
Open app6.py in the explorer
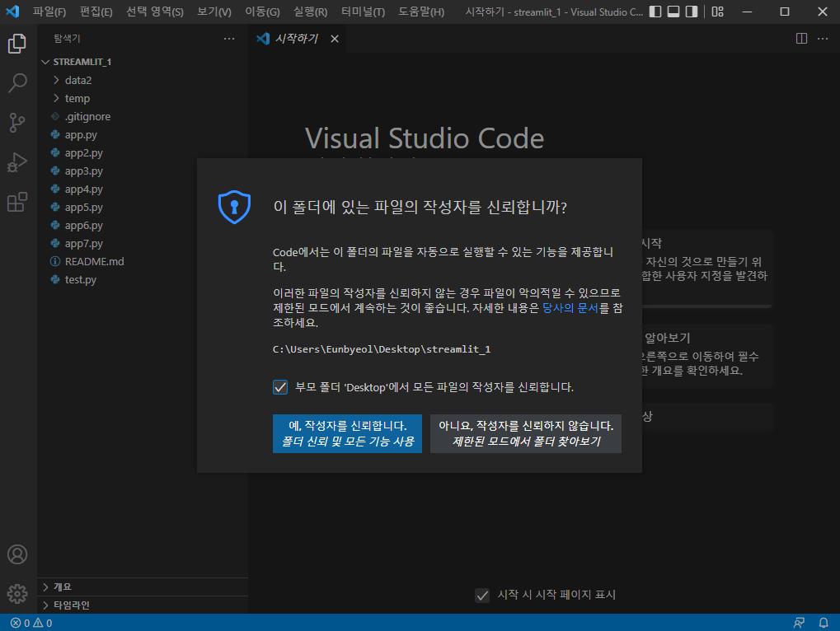click(x=143, y=226)
